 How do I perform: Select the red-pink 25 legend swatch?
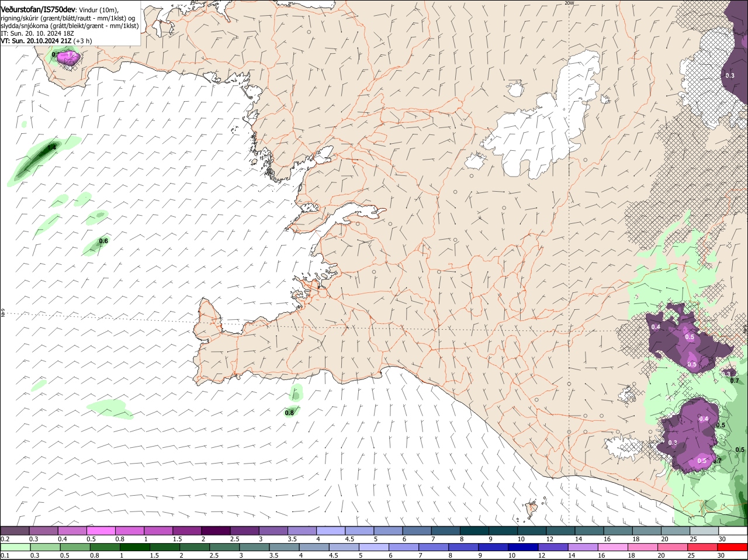point(704,547)
